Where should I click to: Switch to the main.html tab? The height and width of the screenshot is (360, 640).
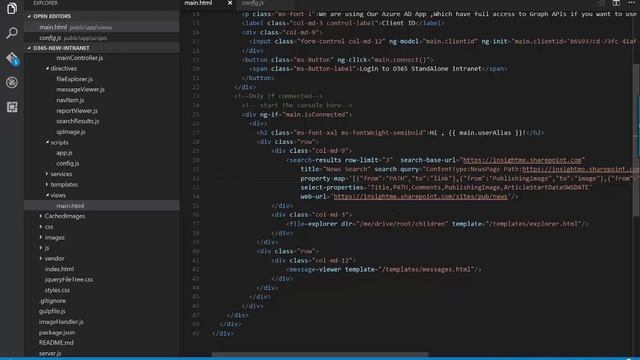[x=198, y=3]
